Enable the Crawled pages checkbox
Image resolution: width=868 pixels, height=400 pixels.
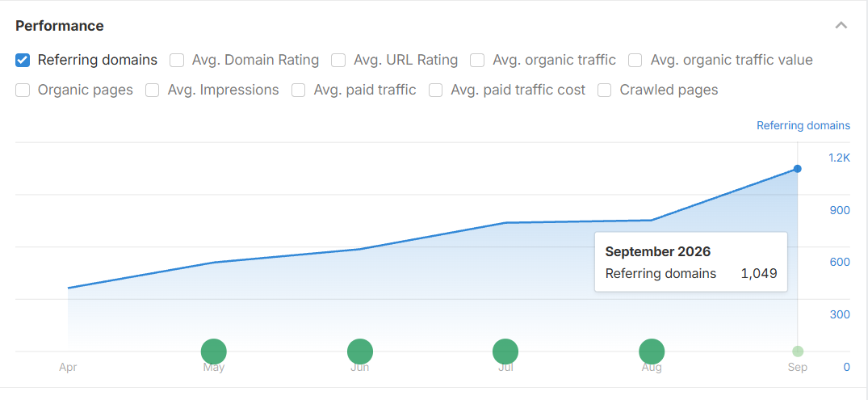(x=605, y=90)
